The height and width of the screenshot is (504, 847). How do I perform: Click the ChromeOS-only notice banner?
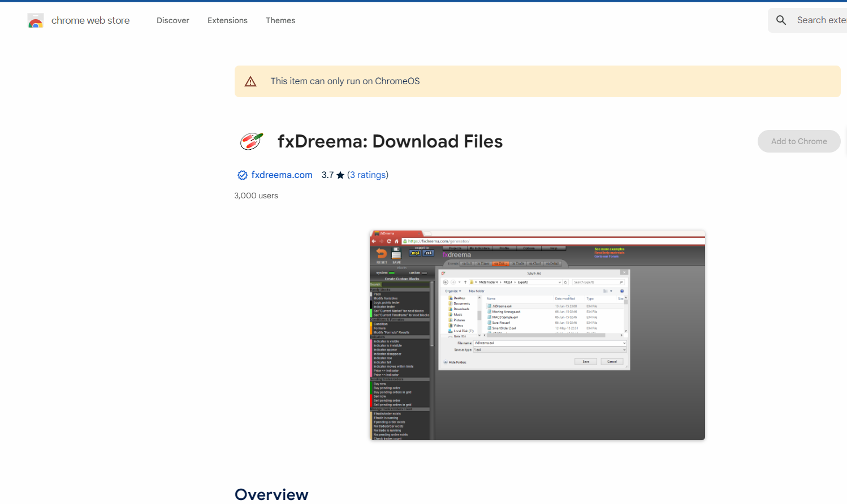(x=537, y=81)
